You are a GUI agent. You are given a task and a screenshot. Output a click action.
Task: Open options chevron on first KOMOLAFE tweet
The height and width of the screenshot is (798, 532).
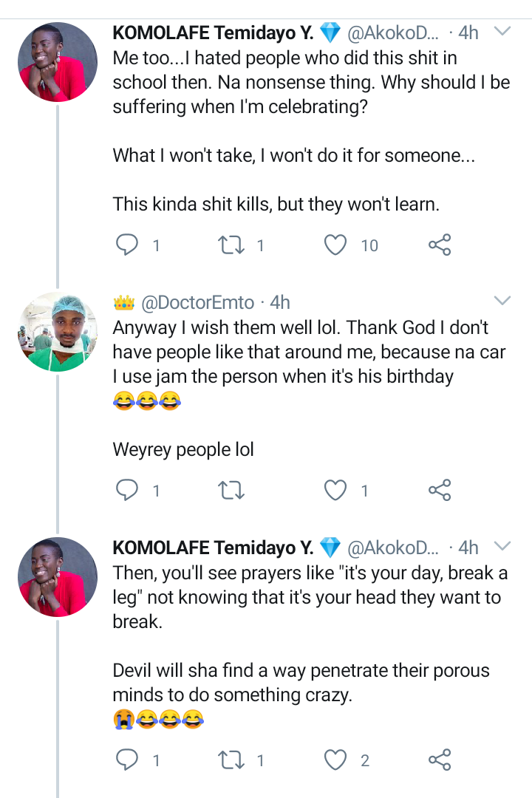pos(502,32)
